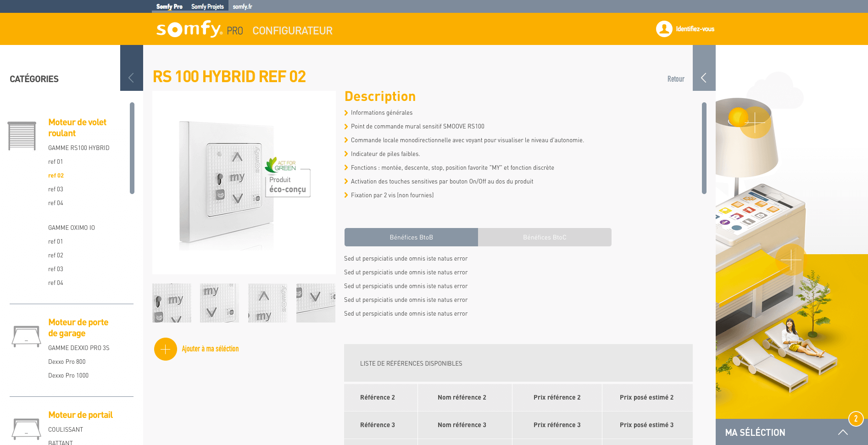Select ref 02 under GAMME OXIMO IO
Viewport: 868px width, 445px height.
pyautogui.click(x=56, y=255)
